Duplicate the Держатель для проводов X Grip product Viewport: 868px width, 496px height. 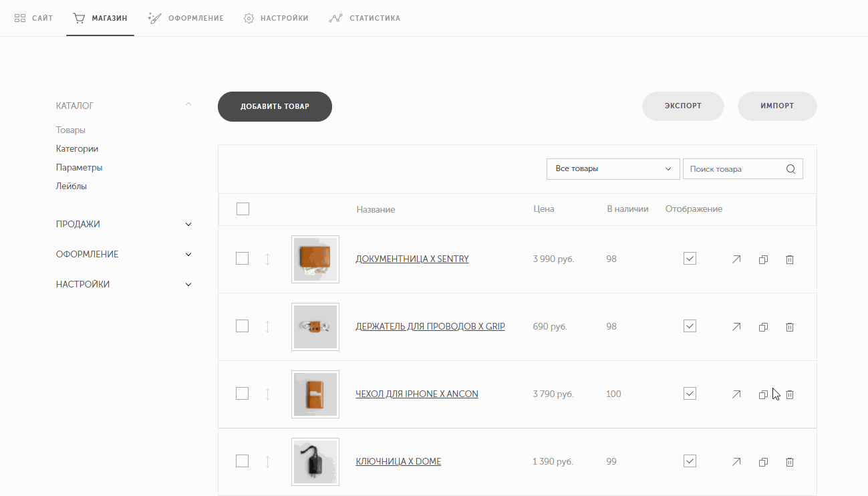point(763,327)
